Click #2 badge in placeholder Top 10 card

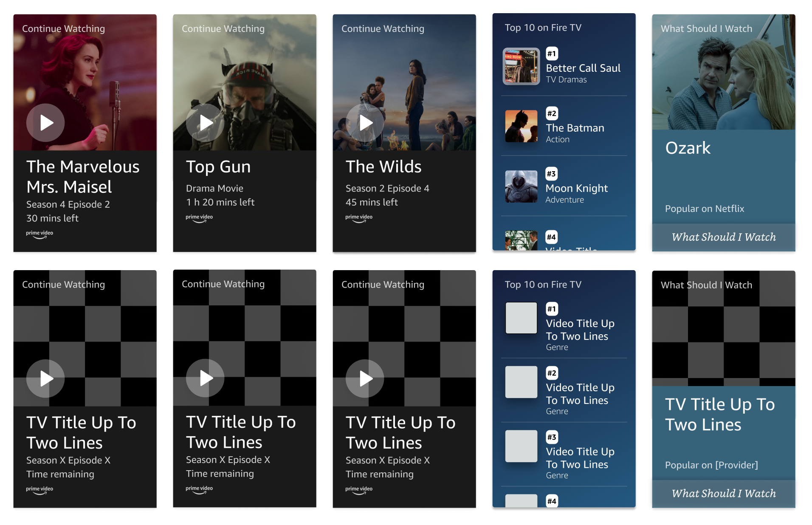pos(552,373)
